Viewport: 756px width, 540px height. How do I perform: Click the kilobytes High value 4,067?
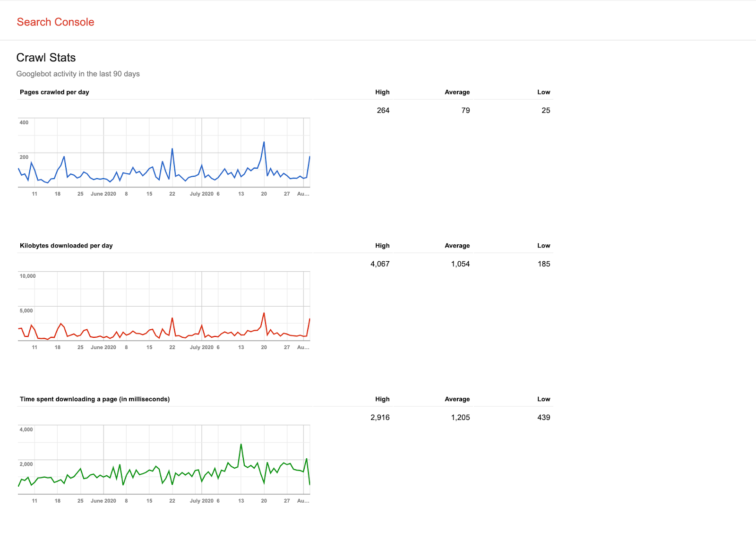click(x=380, y=264)
